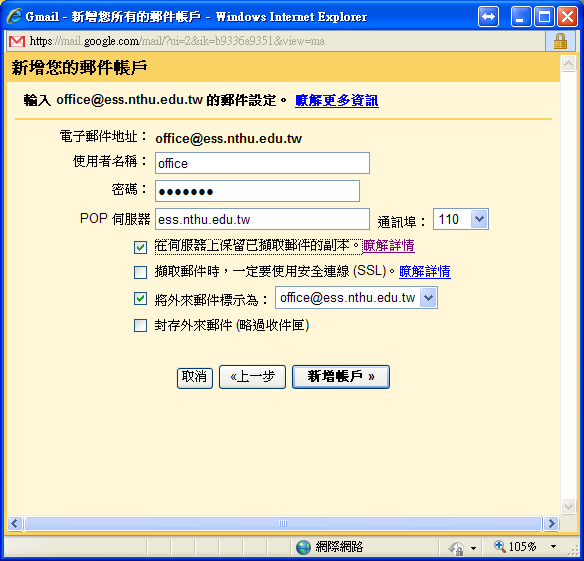This screenshot has width=584, height=561.
Task: Click the 上一步 back button
Action: pos(252,377)
